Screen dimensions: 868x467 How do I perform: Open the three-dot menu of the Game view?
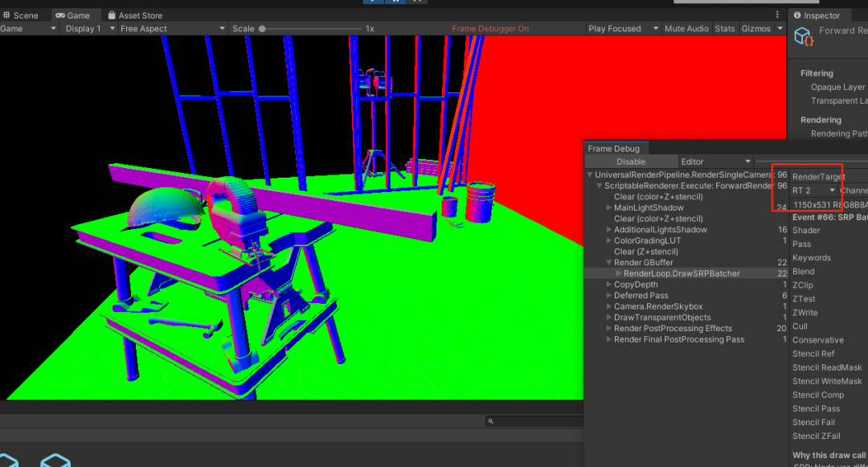(x=777, y=15)
